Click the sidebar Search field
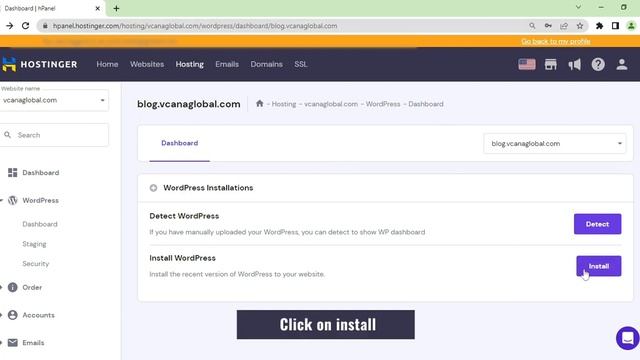This screenshot has width=640, height=360. pos(54,135)
